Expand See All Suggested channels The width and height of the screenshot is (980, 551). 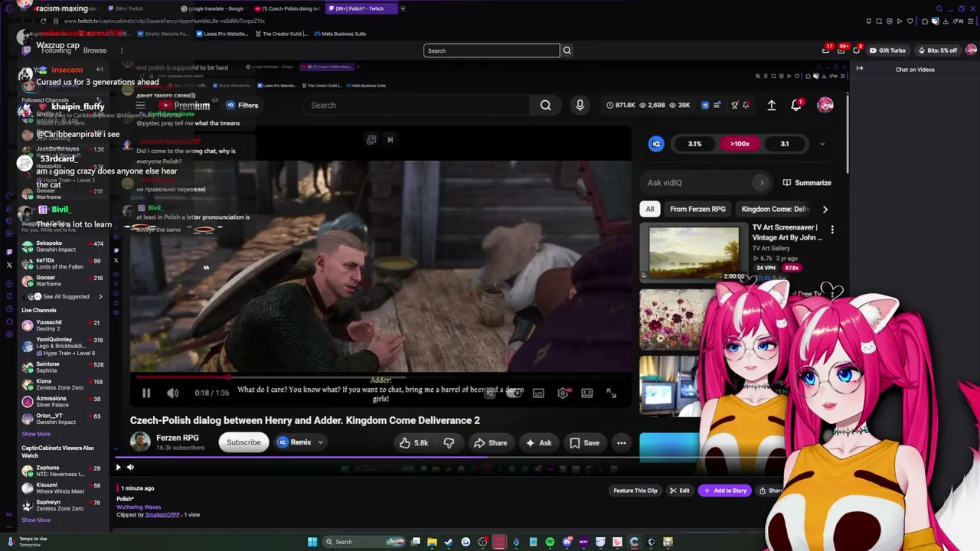click(67, 297)
